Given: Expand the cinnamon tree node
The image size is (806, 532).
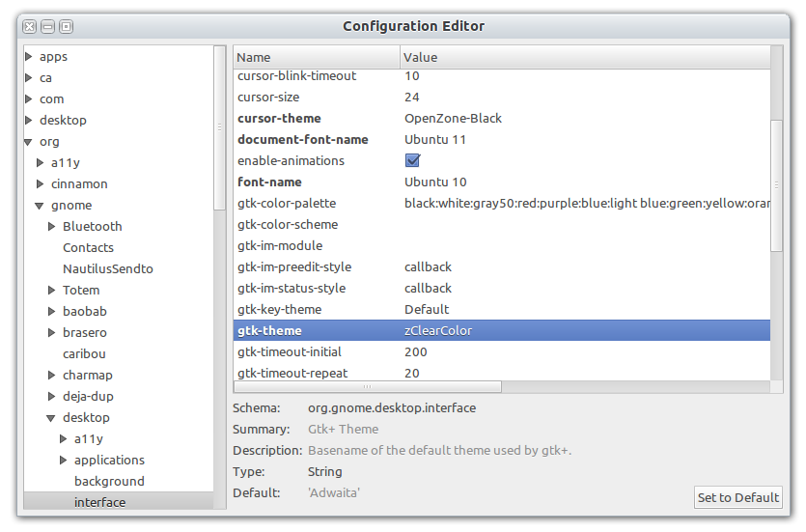Looking at the screenshot, I should click(x=41, y=184).
